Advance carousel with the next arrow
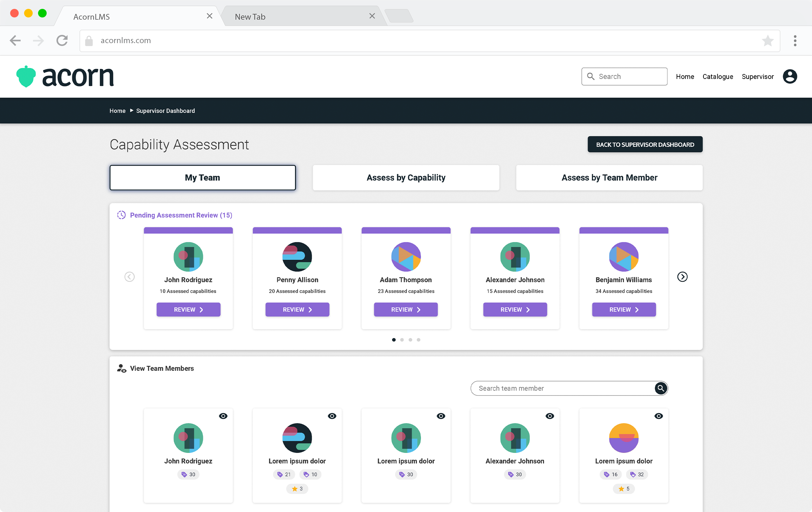 point(682,277)
